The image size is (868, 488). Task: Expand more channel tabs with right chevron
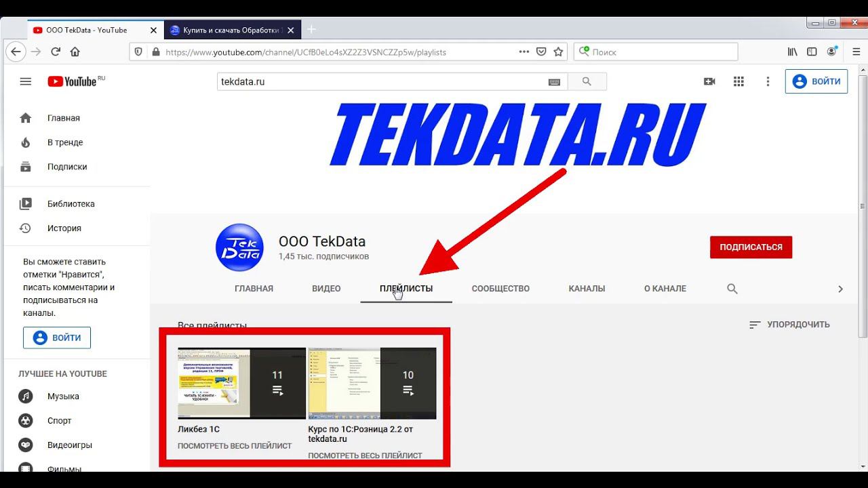click(840, 289)
